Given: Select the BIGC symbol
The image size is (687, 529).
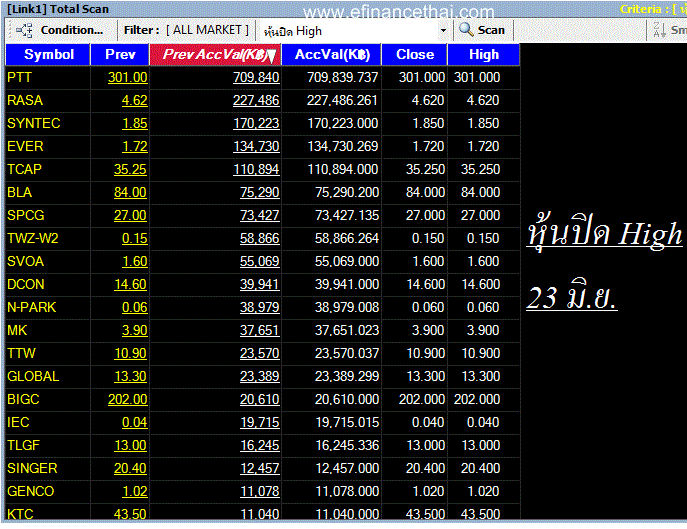Looking at the screenshot, I should 23,399.
